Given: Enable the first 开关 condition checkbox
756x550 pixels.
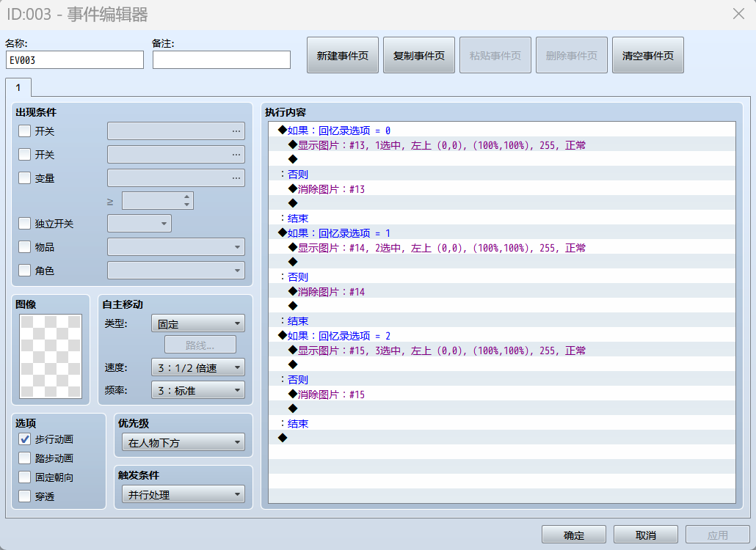Looking at the screenshot, I should click(24, 131).
